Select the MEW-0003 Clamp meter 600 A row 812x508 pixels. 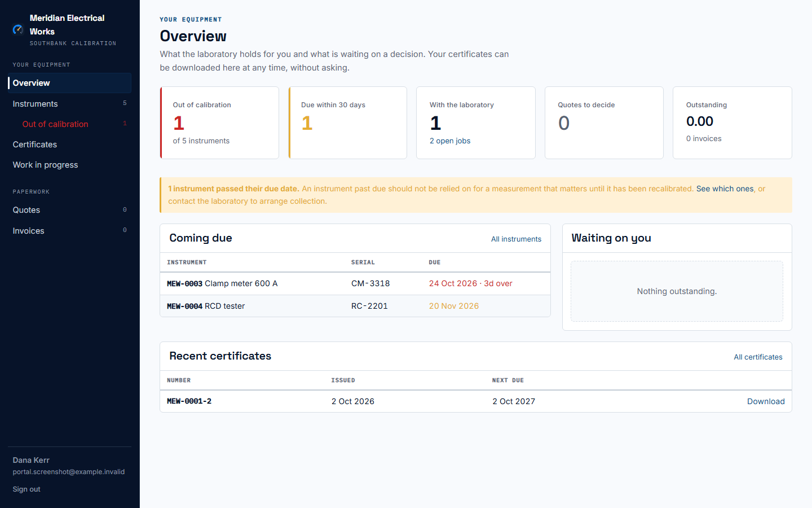tap(355, 283)
